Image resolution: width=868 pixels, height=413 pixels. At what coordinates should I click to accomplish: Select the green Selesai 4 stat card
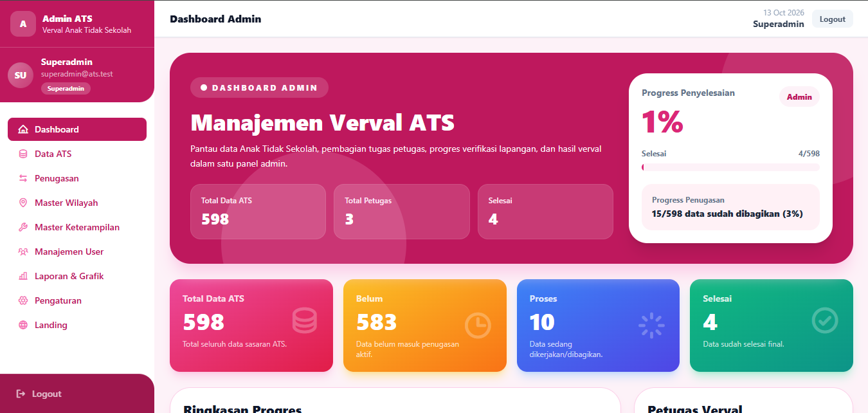click(x=772, y=326)
